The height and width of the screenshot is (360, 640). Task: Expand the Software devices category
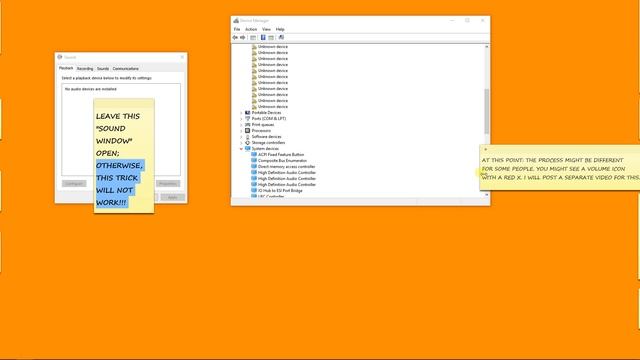[241, 137]
